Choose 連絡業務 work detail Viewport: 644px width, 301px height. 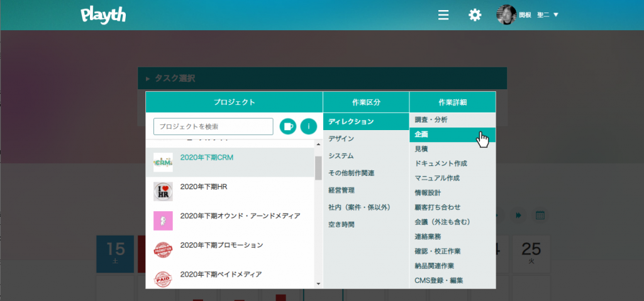pyautogui.click(x=452, y=236)
